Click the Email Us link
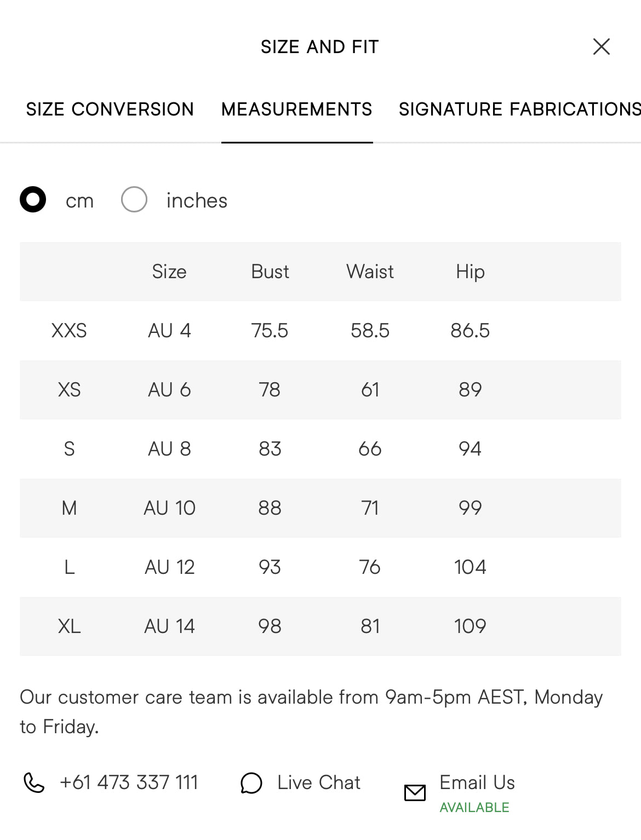Screen dimensions: 641x840 [477, 783]
